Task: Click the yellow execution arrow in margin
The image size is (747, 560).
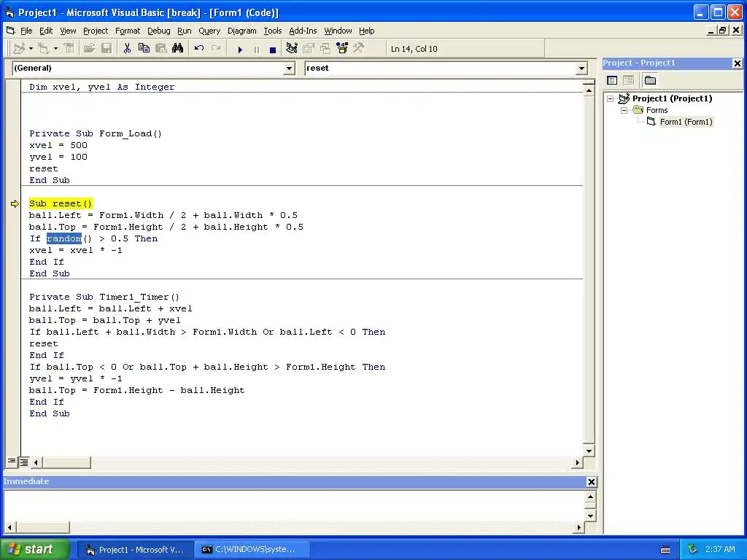Action: coord(15,204)
